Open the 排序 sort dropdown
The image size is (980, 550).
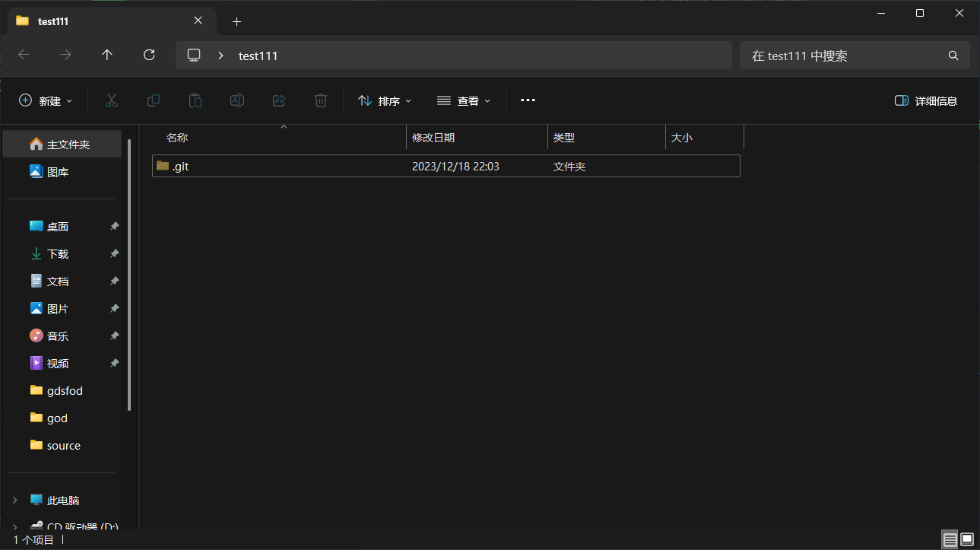(x=385, y=100)
